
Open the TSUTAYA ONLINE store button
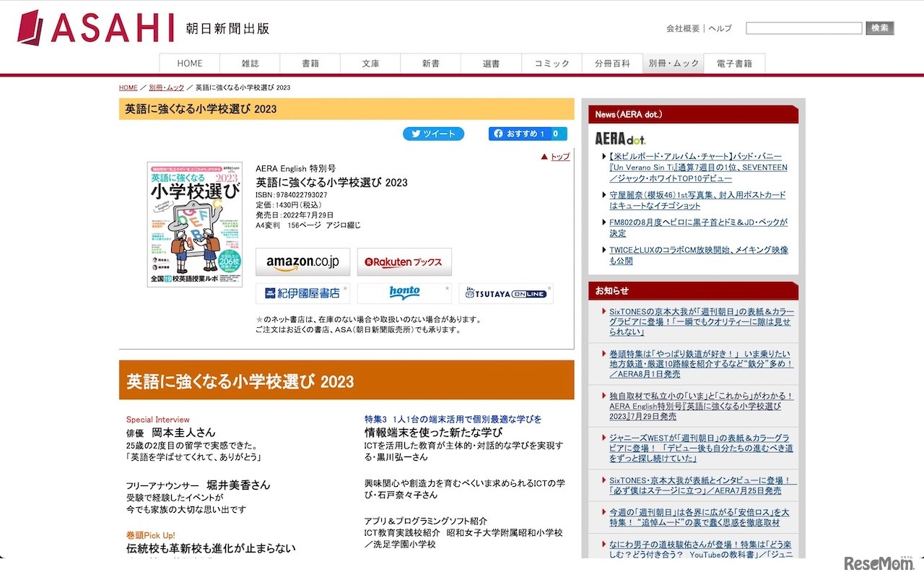pos(506,293)
